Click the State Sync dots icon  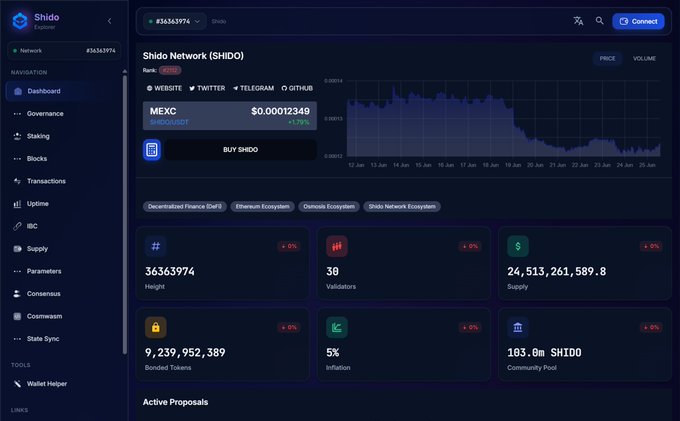point(17,339)
